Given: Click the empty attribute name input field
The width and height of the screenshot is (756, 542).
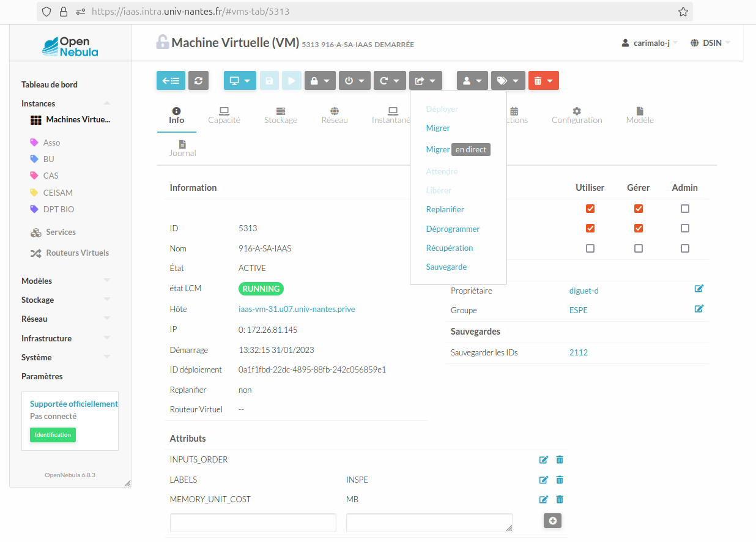Looking at the screenshot, I should 253,522.
